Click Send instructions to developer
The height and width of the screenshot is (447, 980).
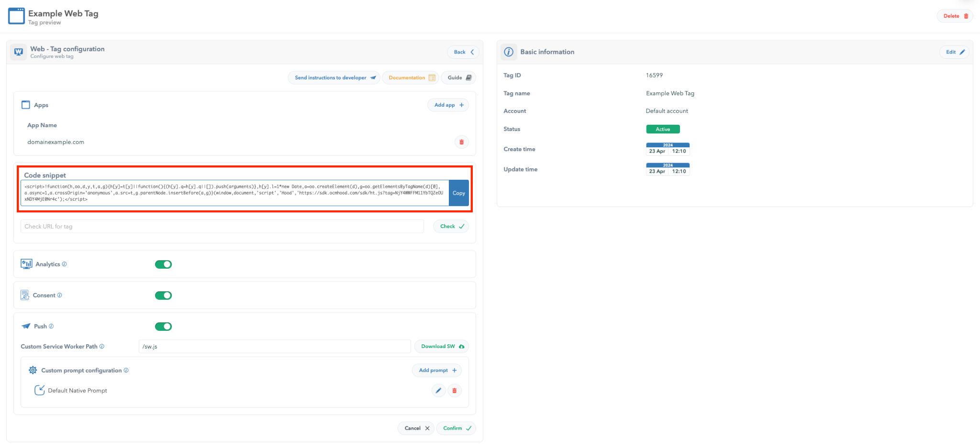point(334,77)
